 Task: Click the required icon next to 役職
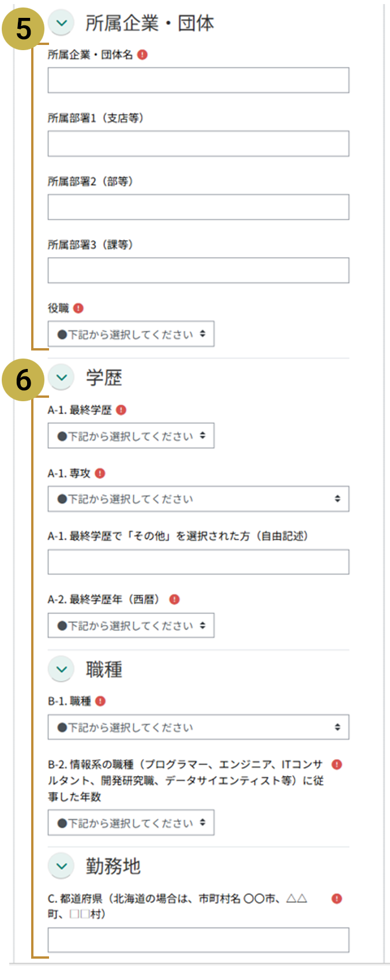click(x=78, y=308)
